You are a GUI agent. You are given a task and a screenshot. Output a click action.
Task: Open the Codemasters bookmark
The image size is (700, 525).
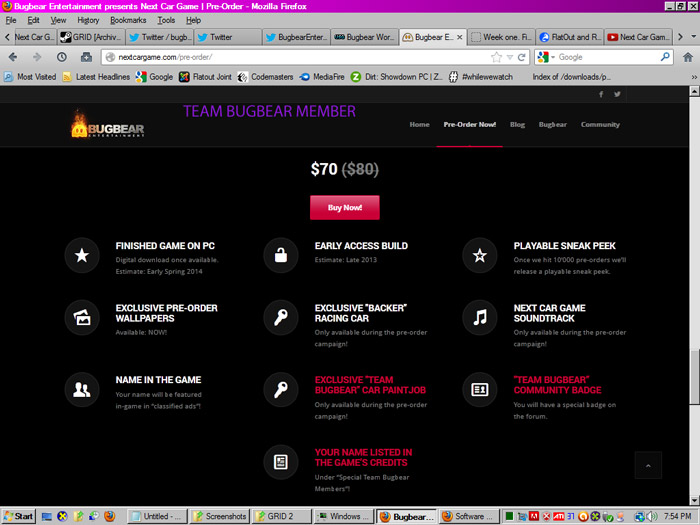click(265, 77)
